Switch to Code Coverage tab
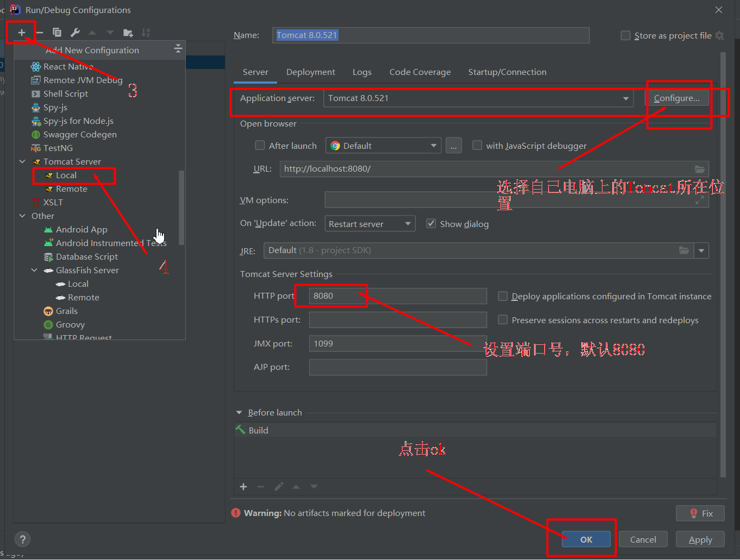 420,72
